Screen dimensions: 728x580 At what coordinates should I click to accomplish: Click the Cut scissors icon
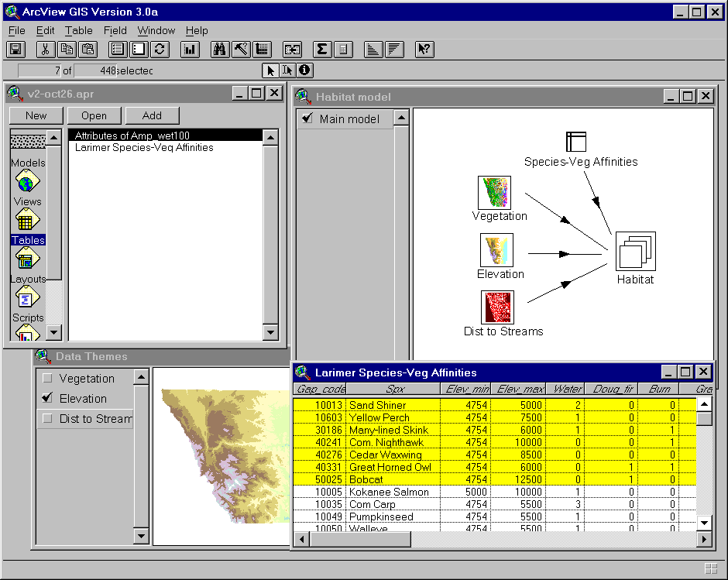tap(46, 50)
